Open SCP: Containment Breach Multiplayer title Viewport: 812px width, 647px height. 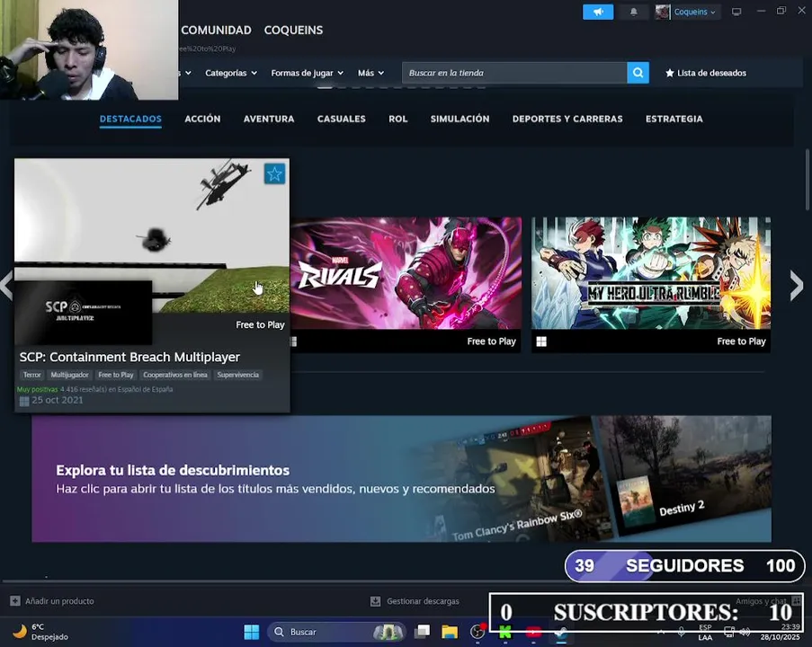[129, 357]
